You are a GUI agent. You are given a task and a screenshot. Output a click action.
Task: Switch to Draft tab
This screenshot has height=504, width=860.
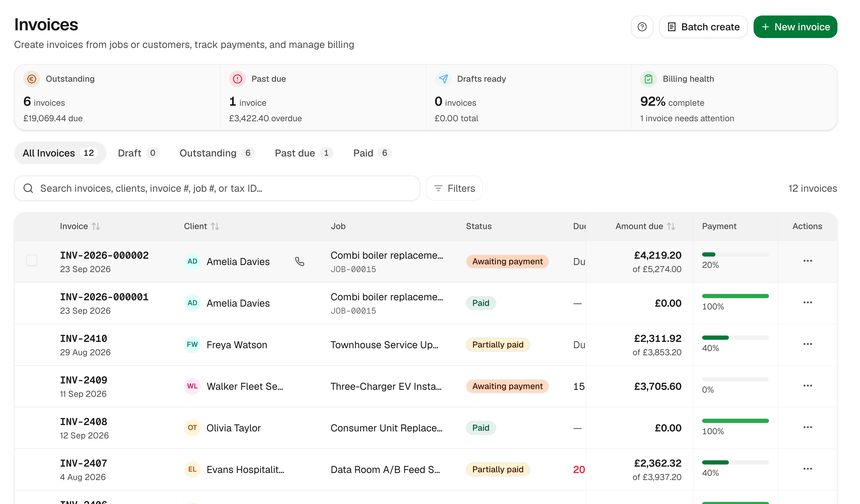[x=139, y=153]
